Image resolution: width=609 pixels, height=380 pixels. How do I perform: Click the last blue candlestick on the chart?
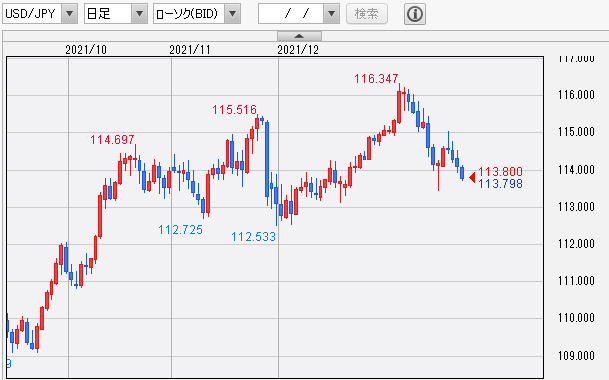click(462, 173)
